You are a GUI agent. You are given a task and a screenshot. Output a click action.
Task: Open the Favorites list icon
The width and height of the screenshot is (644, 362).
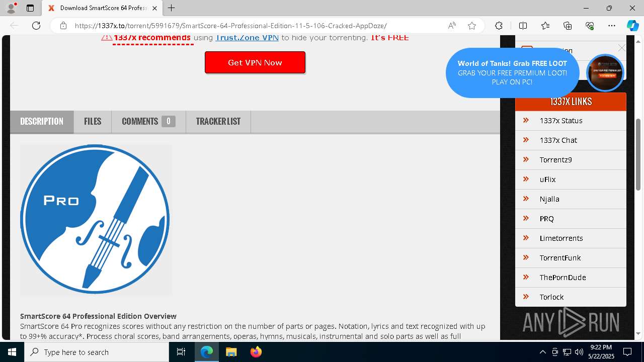pyautogui.click(x=545, y=26)
